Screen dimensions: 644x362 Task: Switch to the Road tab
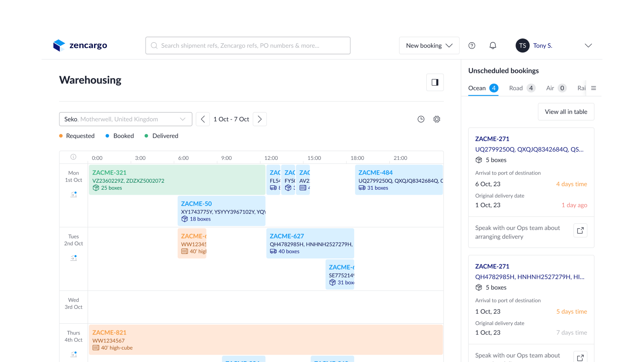pos(522,88)
